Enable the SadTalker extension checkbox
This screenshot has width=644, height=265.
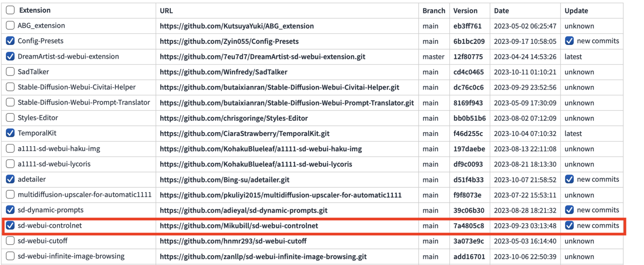10,72
